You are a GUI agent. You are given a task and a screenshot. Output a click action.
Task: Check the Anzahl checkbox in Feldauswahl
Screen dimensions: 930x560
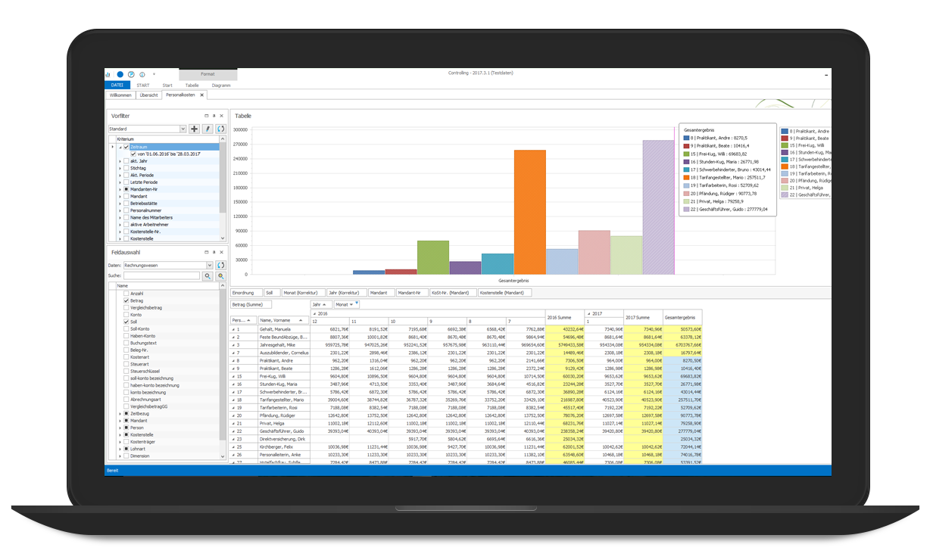[126, 294]
